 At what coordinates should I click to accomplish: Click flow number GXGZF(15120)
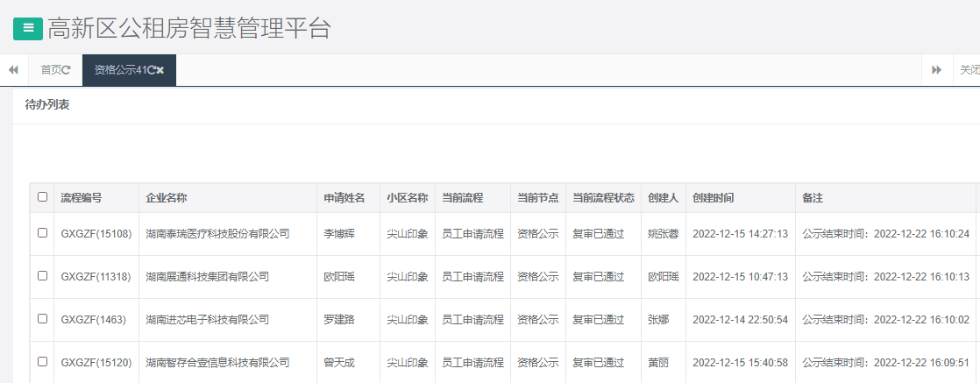[x=96, y=362]
